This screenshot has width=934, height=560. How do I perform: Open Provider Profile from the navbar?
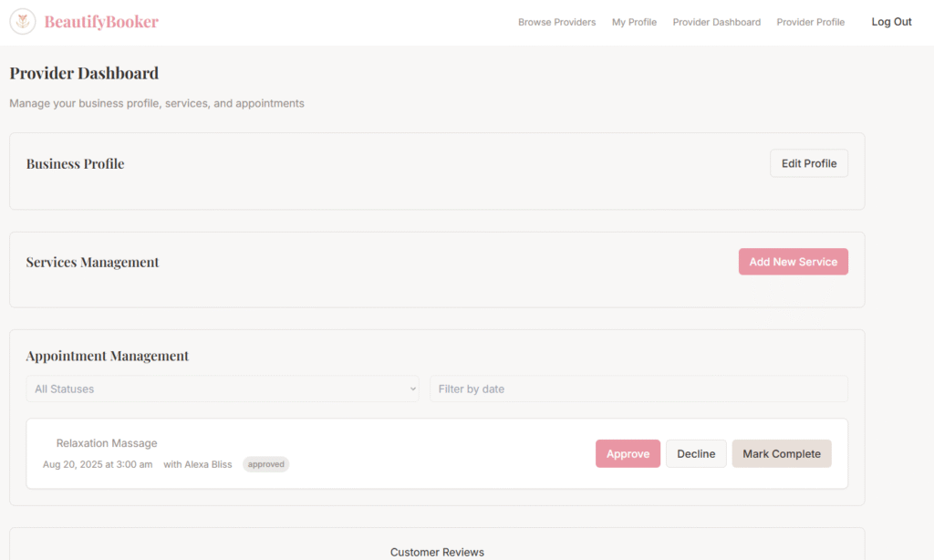(x=810, y=22)
